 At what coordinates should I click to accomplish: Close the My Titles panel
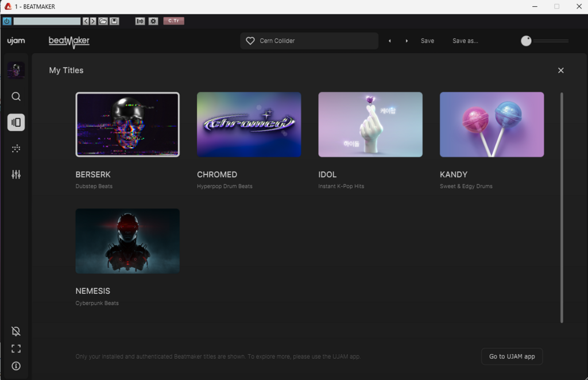(560, 71)
